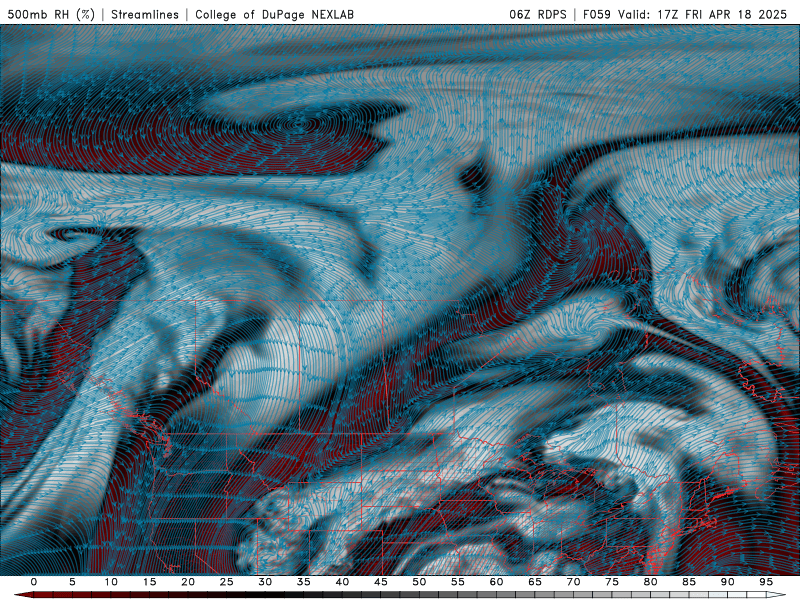
Task: Click the "35" label on the color scale
Action: pos(304,582)
